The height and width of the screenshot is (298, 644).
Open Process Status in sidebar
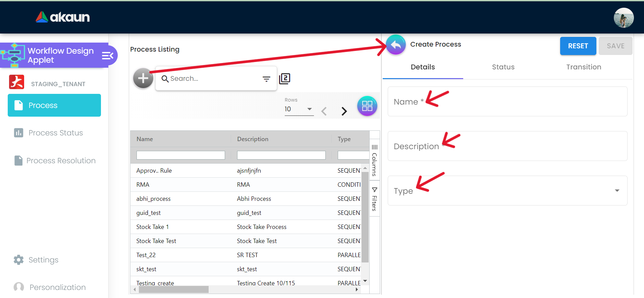(x=55, y=133)
